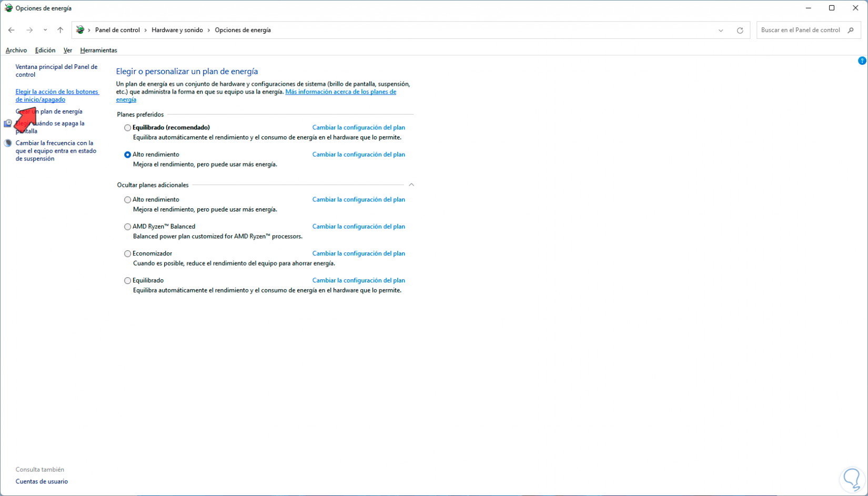The width and height of the screenshot is (868, 496).
Task: Open the Ver menu
Action: click(68, 50)
